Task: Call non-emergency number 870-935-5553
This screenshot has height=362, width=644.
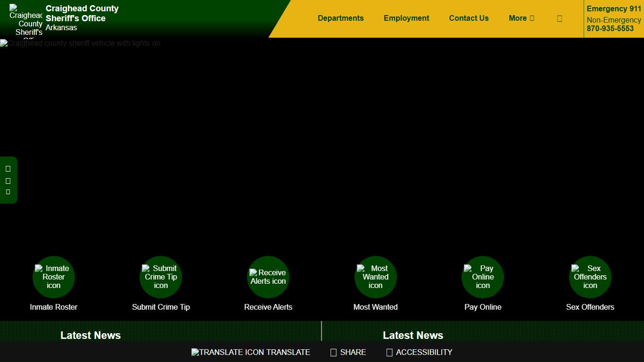Action: (x=610, y=28)
